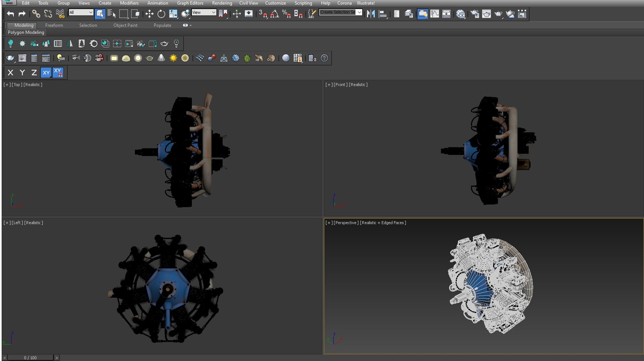This screenshot has height=361, width=644.
Task: Click the Edit Named Selection Sets icon
Action: tap(312, 14)
